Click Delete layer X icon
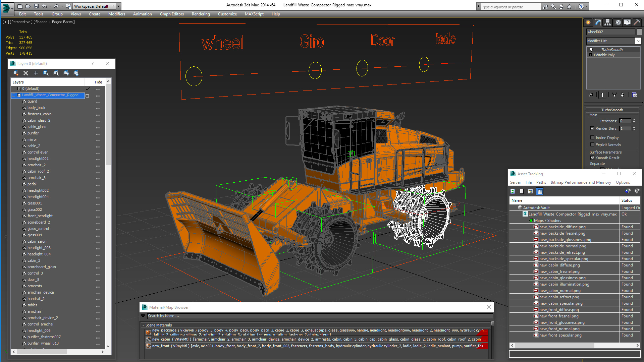Image resolution: width=644 pixels, height=362 pixels. tap(26, 73)
